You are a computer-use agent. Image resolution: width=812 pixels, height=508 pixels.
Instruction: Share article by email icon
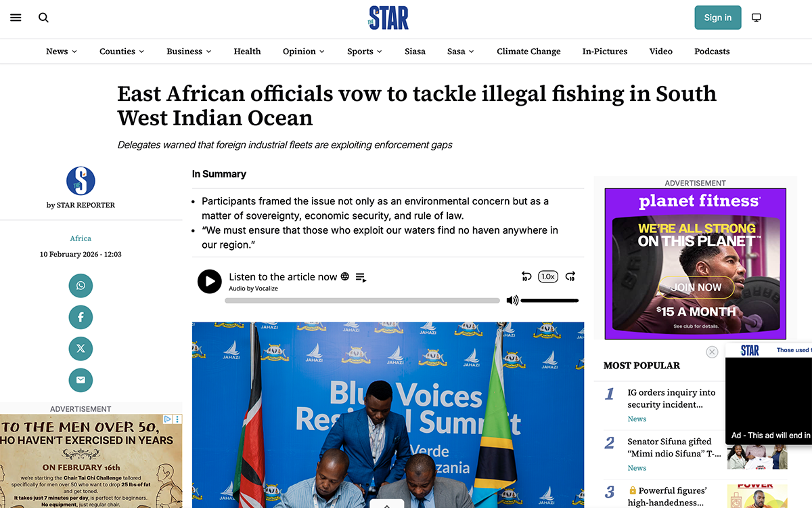point(81,380)
